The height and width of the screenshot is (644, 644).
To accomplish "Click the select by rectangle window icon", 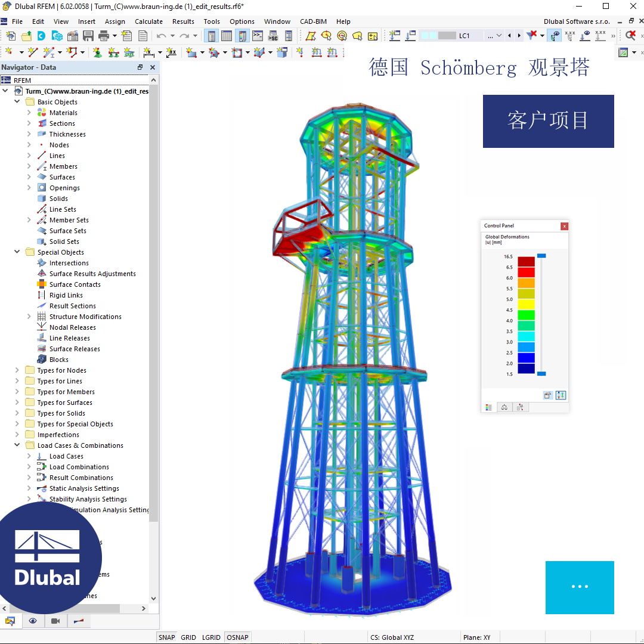I will (311, 36).
